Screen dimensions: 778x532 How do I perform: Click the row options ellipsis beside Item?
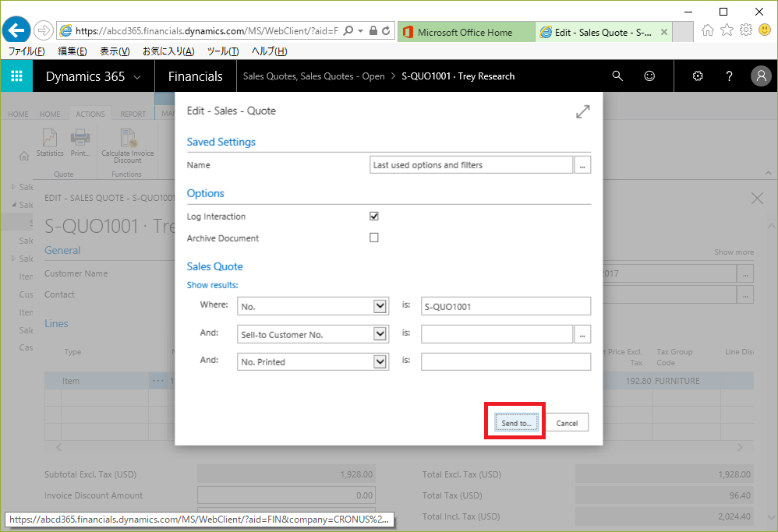click(158, 381)
